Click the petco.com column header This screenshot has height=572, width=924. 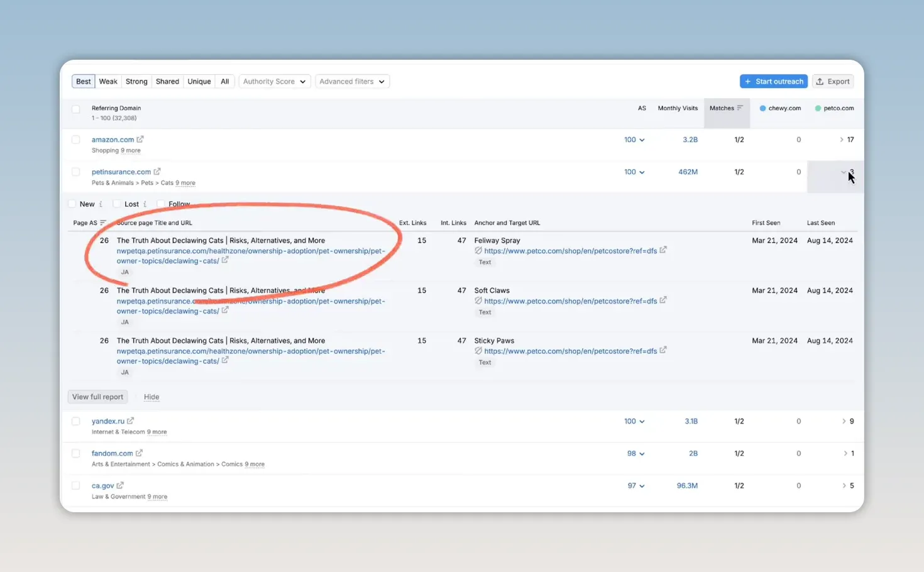coord(834,108)
